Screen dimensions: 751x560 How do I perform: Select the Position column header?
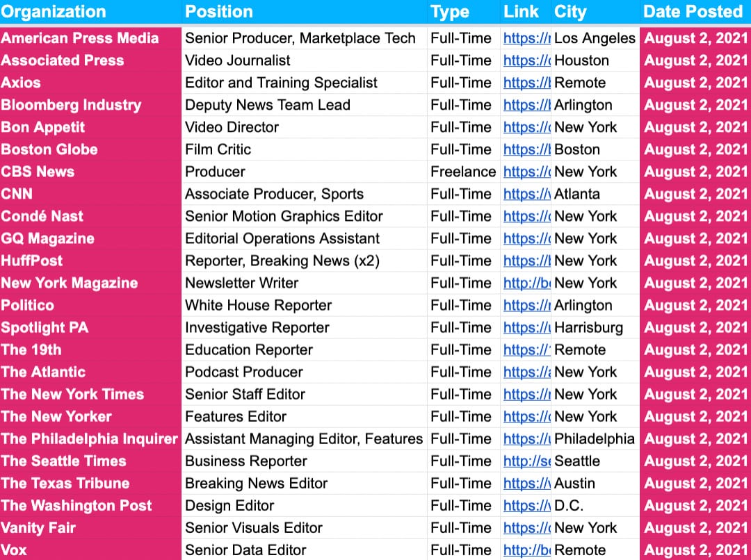point(219,12)
